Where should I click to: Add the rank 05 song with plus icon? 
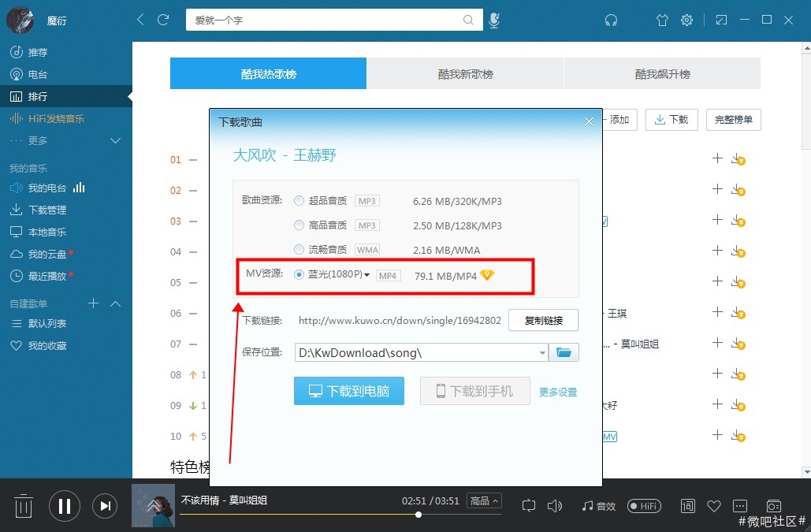pos(717,281)
